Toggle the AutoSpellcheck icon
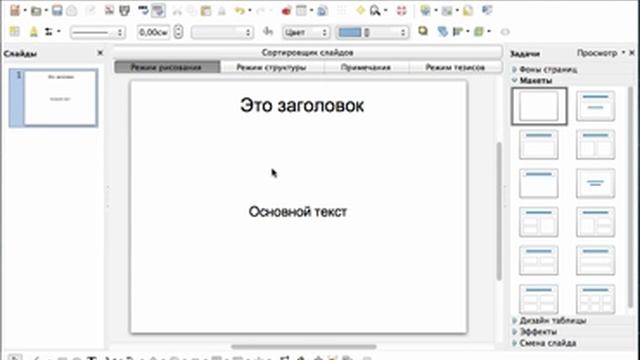Viewport: 640px width, 360px height. click(158, 10)
